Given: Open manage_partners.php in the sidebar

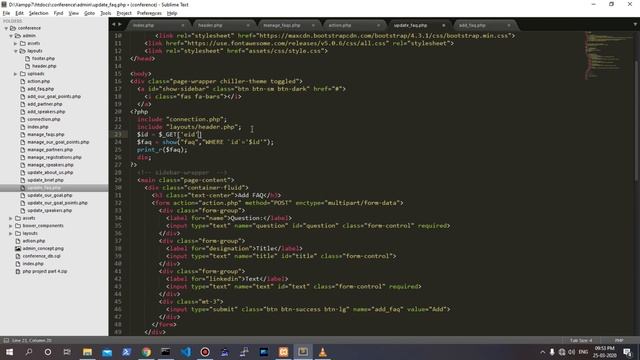Looking at the screenshot, I should [50, 150].
